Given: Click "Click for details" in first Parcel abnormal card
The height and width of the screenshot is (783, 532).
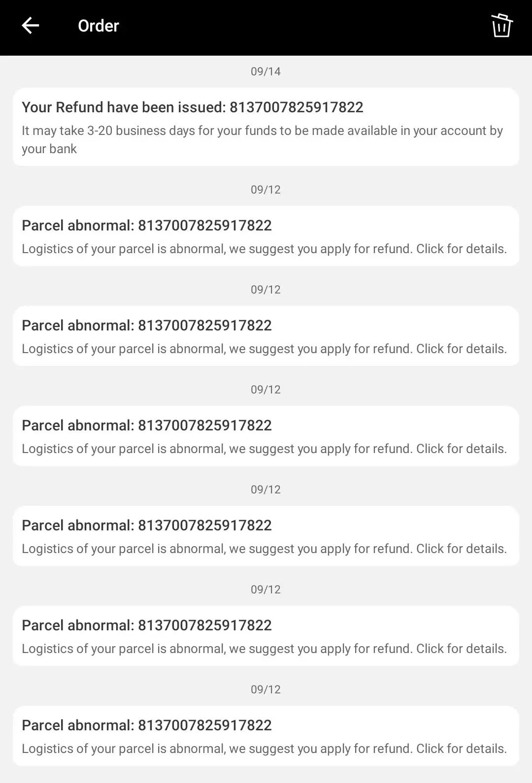Looking at the screenshot, I should [x=461, y=249].
